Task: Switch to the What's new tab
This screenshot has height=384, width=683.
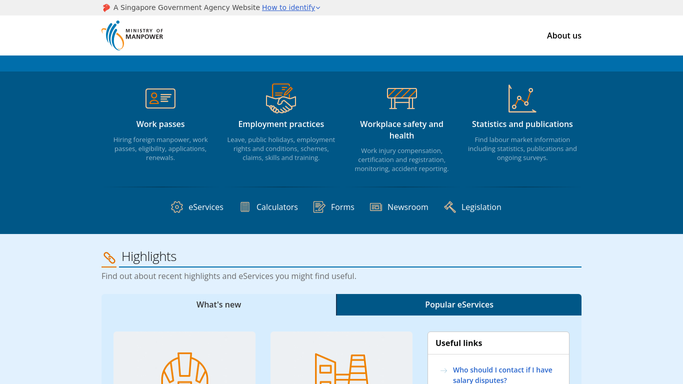Action: [219, 305]
